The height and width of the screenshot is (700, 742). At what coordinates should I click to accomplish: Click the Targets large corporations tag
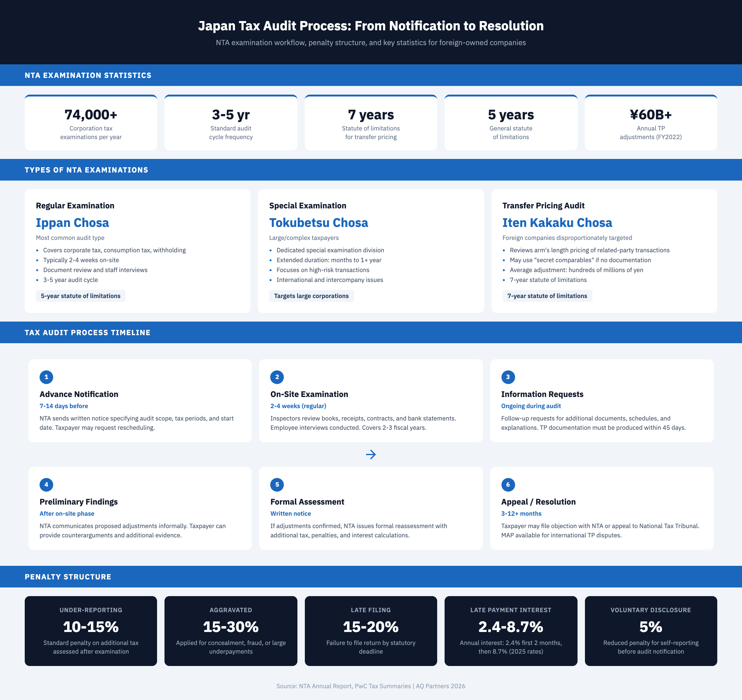click(x=311, y=296)
